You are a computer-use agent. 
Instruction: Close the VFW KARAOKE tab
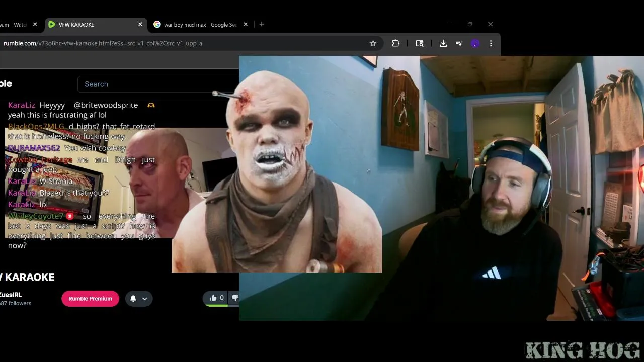coord(140,24)
